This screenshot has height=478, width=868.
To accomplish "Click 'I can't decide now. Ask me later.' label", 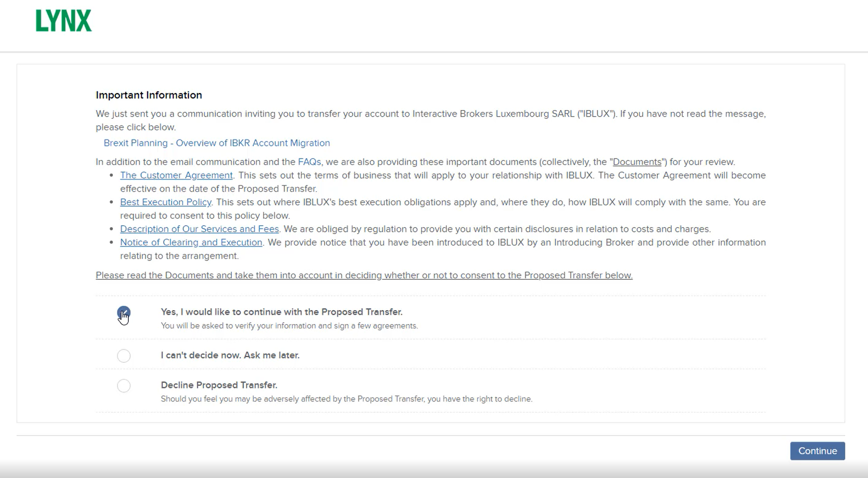I will coord(230,355).
